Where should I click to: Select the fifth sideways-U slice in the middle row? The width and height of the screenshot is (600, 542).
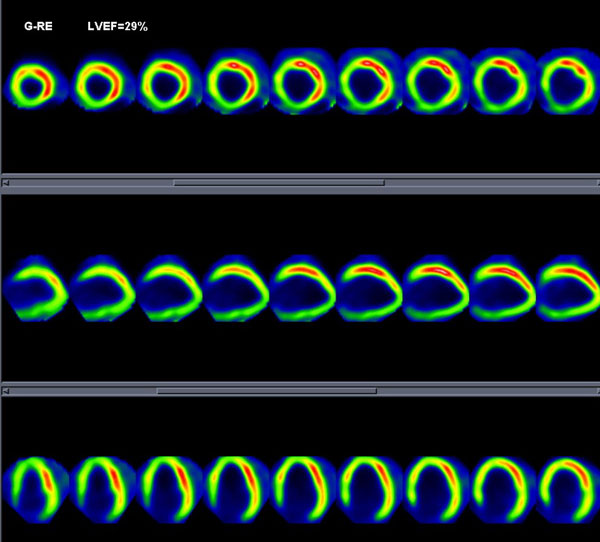302,289
